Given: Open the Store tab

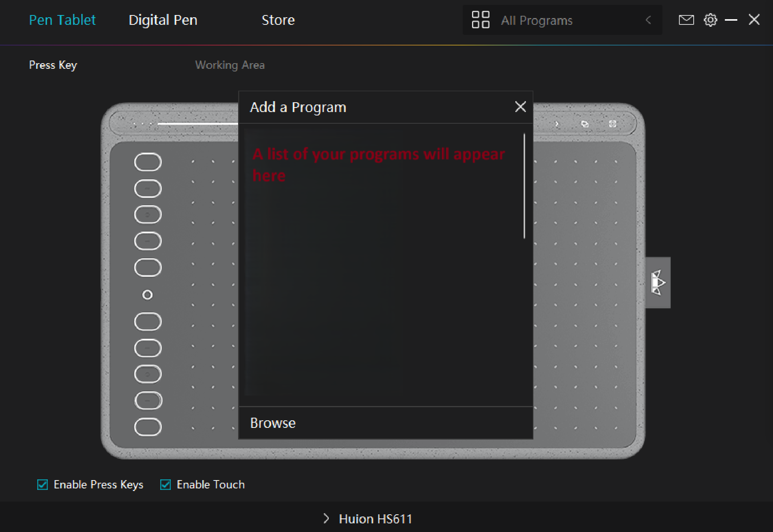Looking at the screenshot, I should coord(278,20).
